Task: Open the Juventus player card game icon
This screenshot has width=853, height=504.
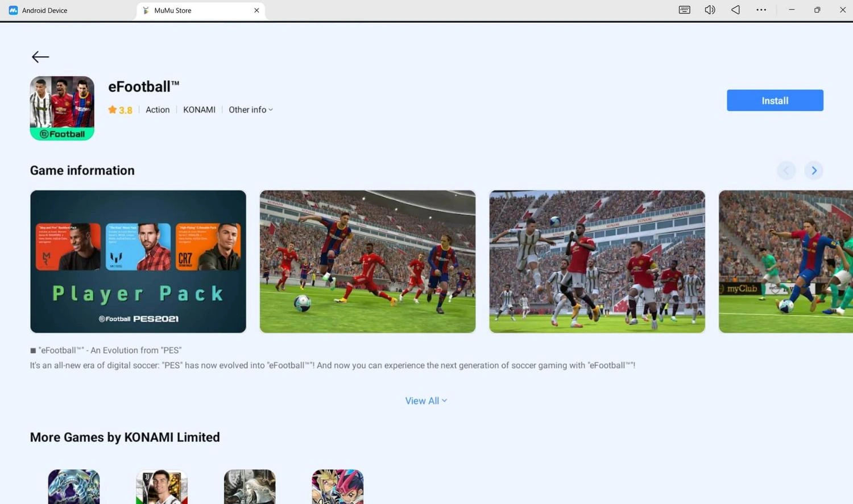Action: (x=162, y=487)
